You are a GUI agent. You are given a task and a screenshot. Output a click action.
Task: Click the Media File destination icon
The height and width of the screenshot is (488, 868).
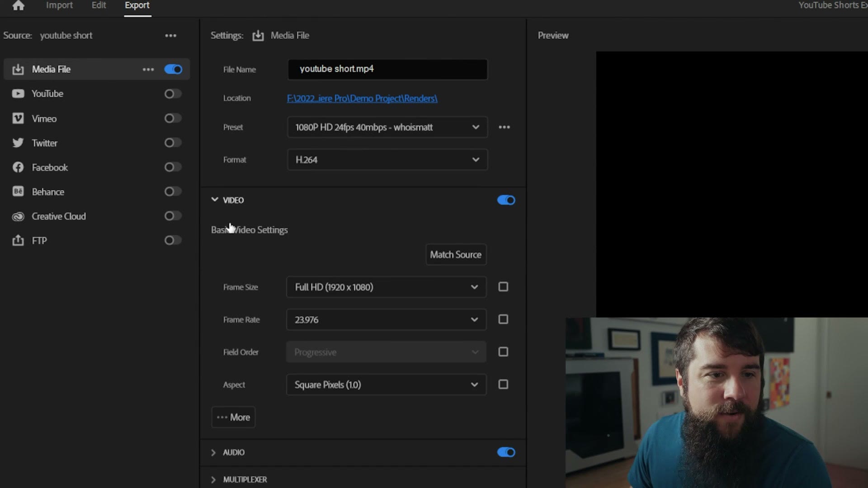pyautogui.click(x=18, y=69)
